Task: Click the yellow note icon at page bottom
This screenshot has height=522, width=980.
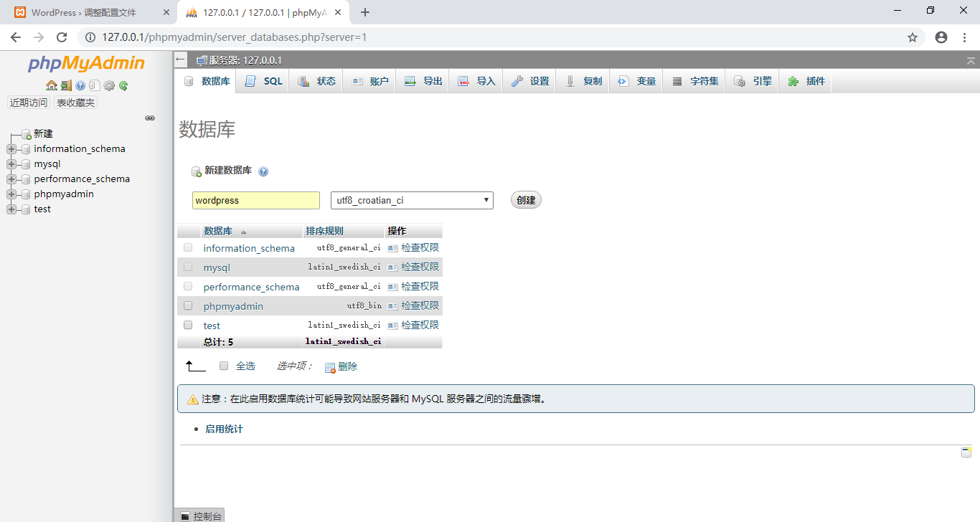Action: pyautogui.click(x=966, y=452)
